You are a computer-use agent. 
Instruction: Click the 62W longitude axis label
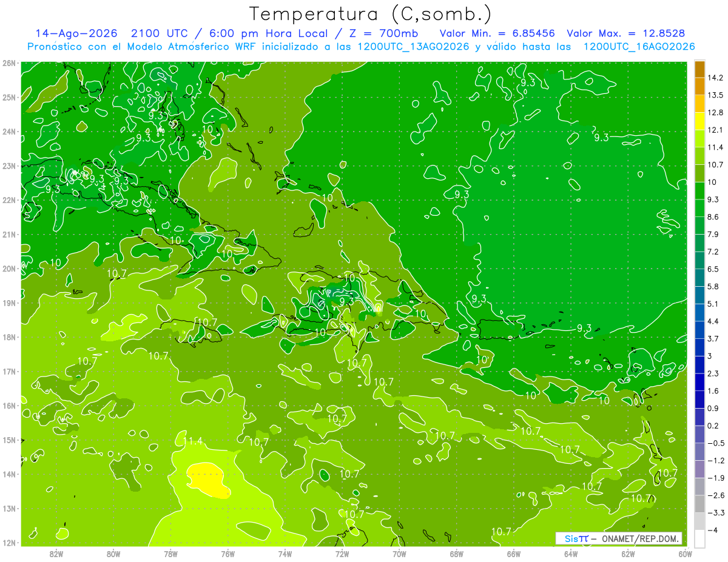[x=627, y=554]
